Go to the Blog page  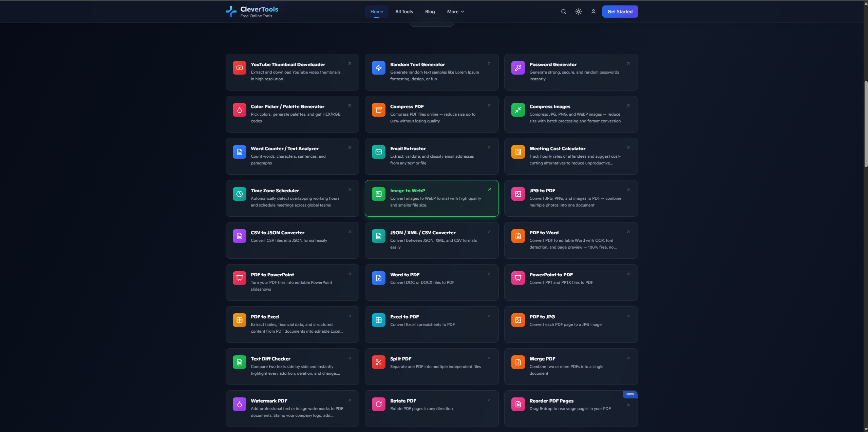(429, 11)
